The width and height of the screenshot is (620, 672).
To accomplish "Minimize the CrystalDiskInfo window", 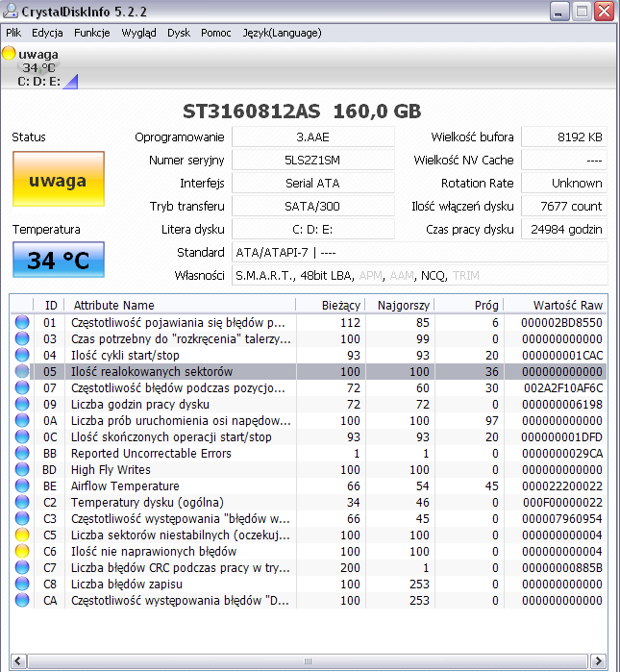I will coord(559,12).
